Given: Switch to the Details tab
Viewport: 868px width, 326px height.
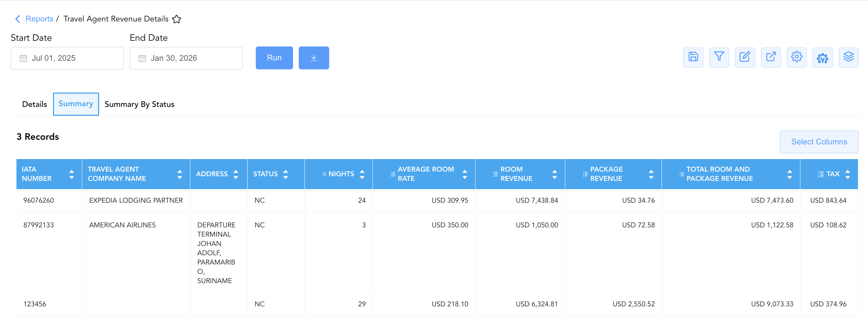Looking at the screenshot, I should click(34, 104).
